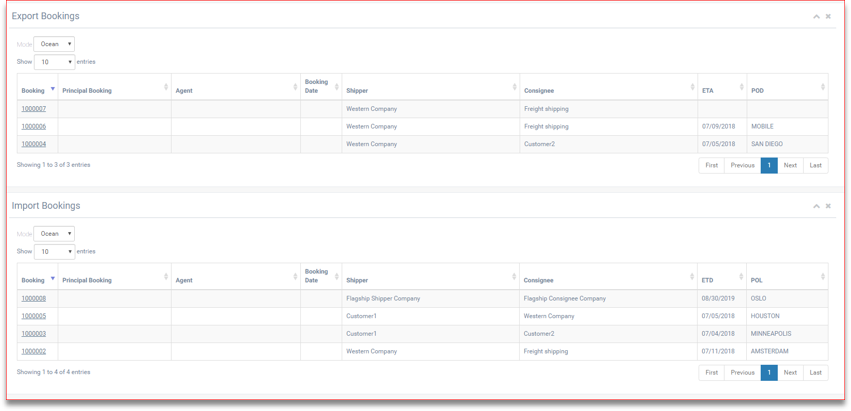Click 'Showing 1 to 4 of 4 entries'
Screen dimensions: 851x411
(x=53, y=372)
